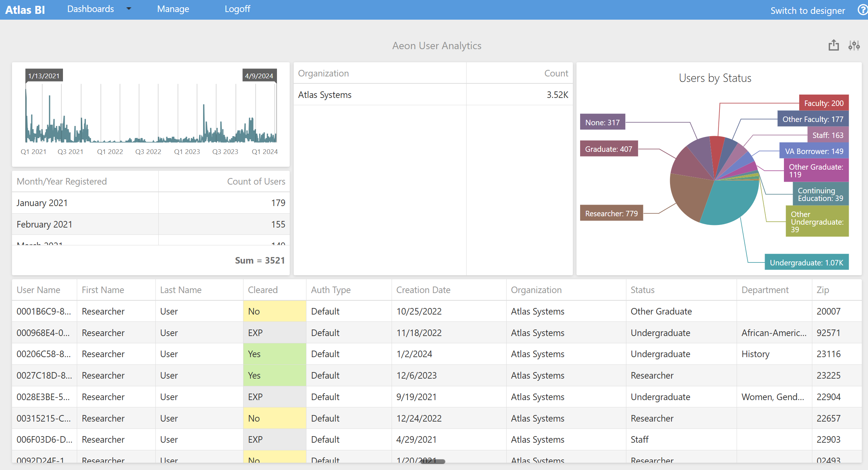Click Logoff in the top menu bar
The height and width of the screenshot is (470, 868).
(x=237, y=9)
